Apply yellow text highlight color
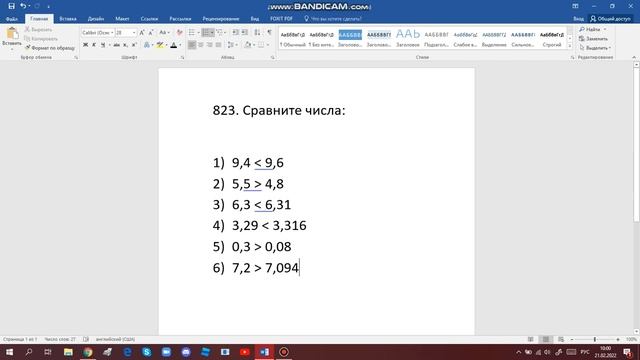This screenshot has height=360, width=640. (x=160, y=45)
